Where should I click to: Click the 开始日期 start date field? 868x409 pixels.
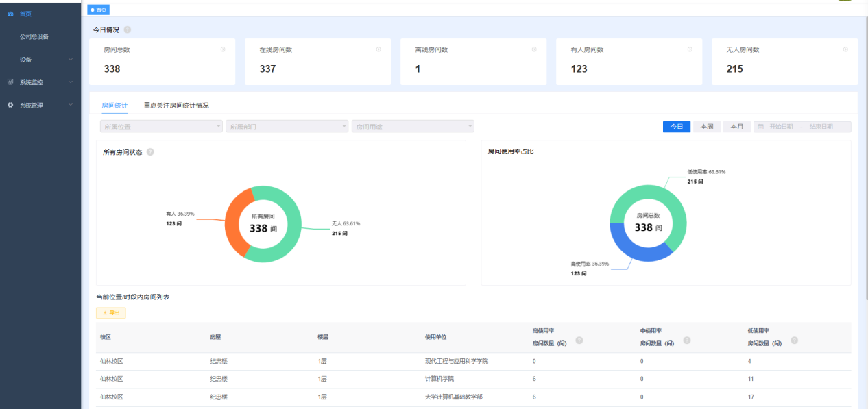pos(781,127)
